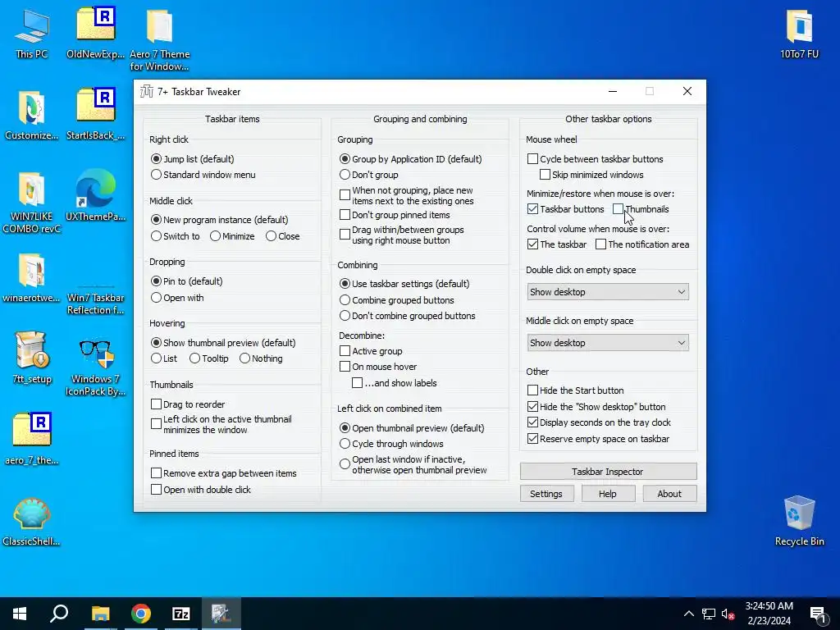Open the aero_7_the... archive icon
840x630 pixels.
click(x=32, y=440)
